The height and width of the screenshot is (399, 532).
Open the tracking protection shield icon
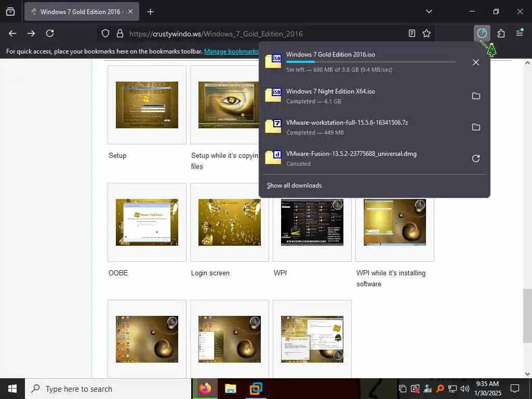point(105,34)
